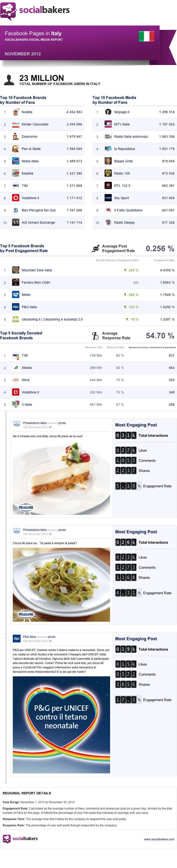Click the user silhouette icon beside 23 Million
The image size is (177, 868).
click(x=9, y=80)
